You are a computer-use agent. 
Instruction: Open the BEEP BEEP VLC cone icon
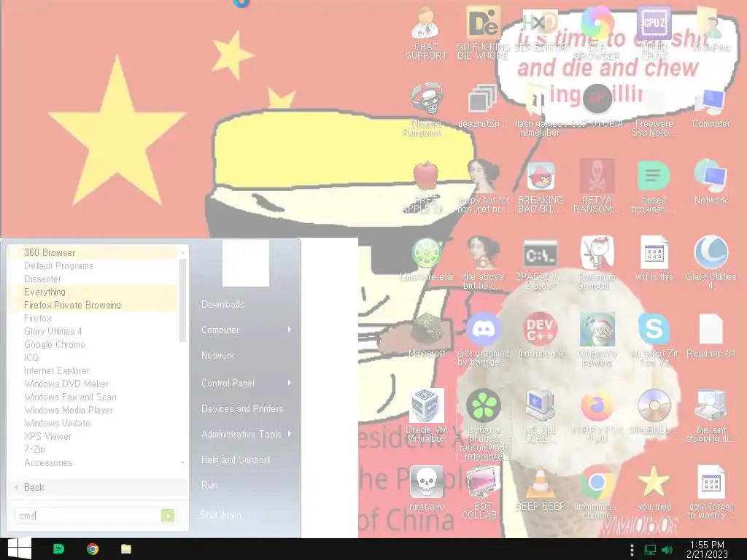click(540, 489)
